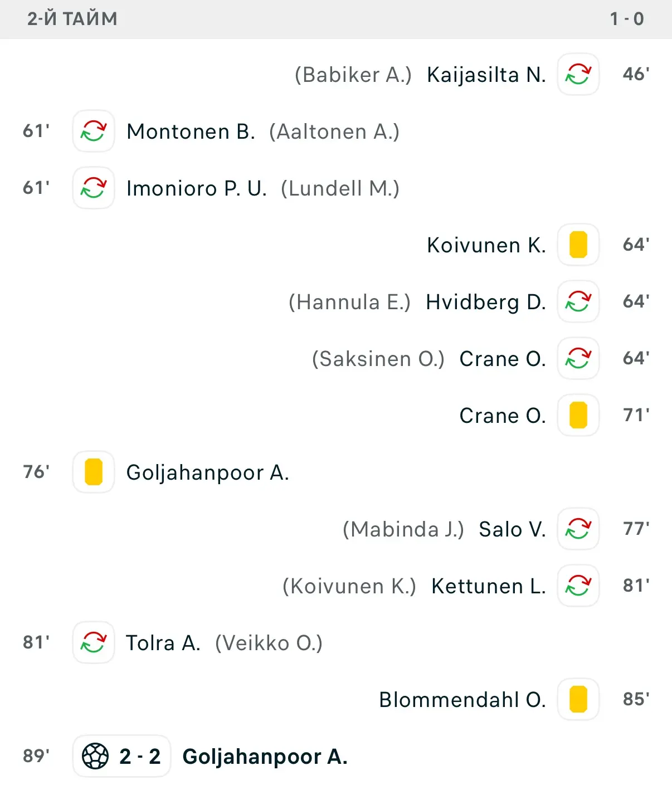The height and width of the screenshot is (790, 672).
Task: Click the substitution icon beside Imonioro P. U.
Action: coord(94,188)
